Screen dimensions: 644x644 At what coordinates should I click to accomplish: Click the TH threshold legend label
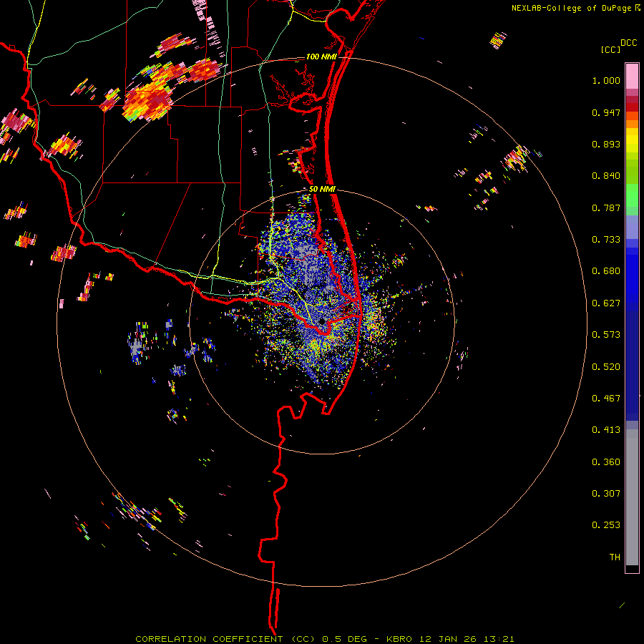pos(615,557)
